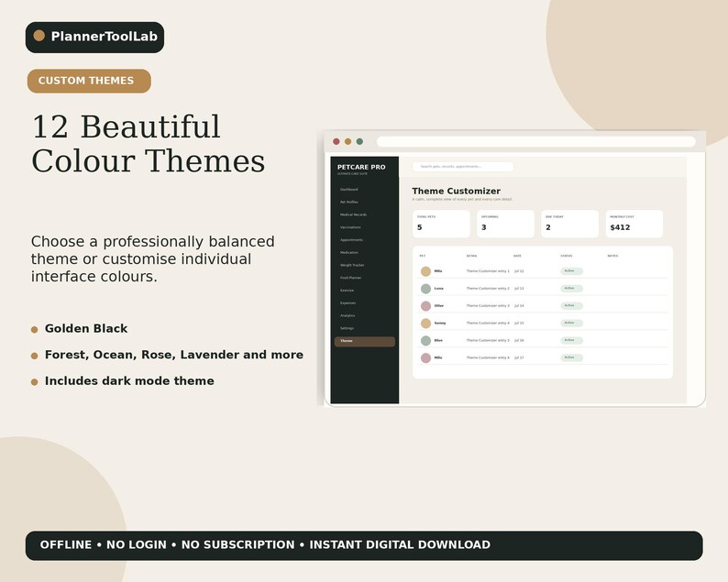Click the CUSTOM THEMES gold badge
This screenshot has width=728, height=582.
click(x=89, y=81)
